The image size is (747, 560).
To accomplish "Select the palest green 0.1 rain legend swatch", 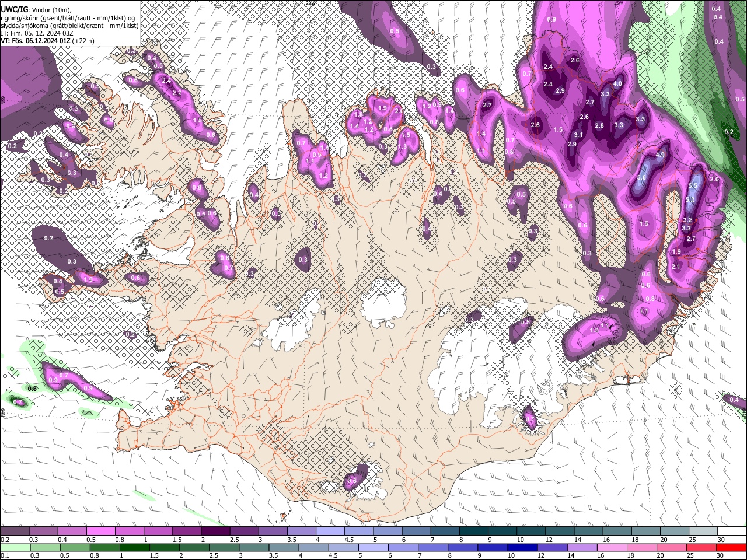I will pos(15,547).
